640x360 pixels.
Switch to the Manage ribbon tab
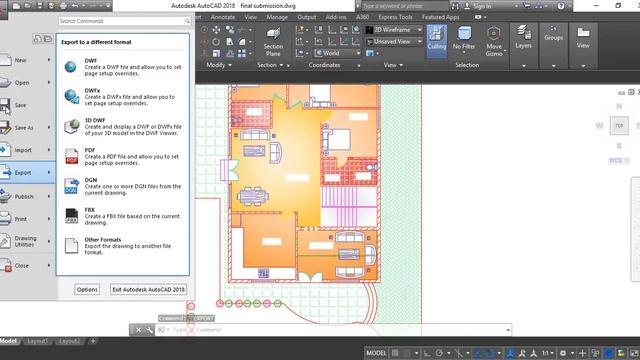pos(277,17)
